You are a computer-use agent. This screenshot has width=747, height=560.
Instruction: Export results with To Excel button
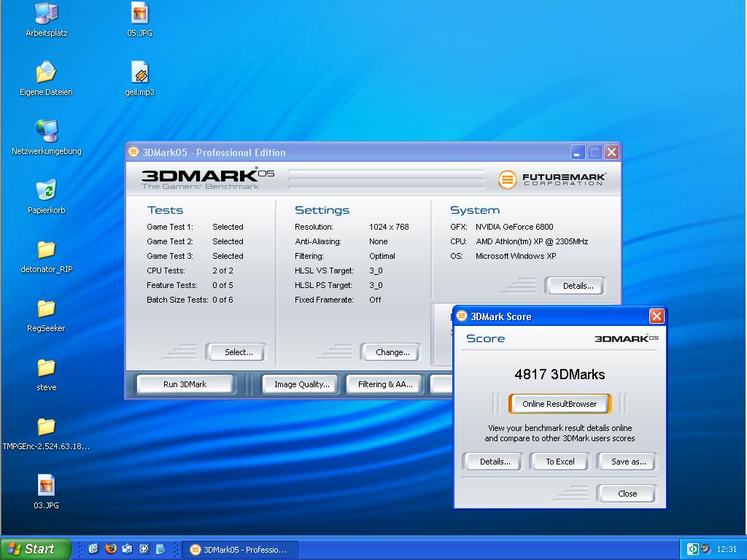tap(560, 462)
